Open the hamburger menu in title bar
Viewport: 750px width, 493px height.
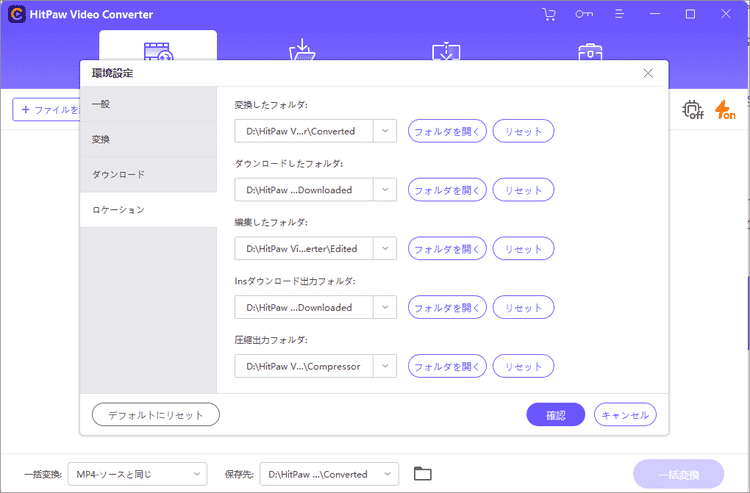619,14
